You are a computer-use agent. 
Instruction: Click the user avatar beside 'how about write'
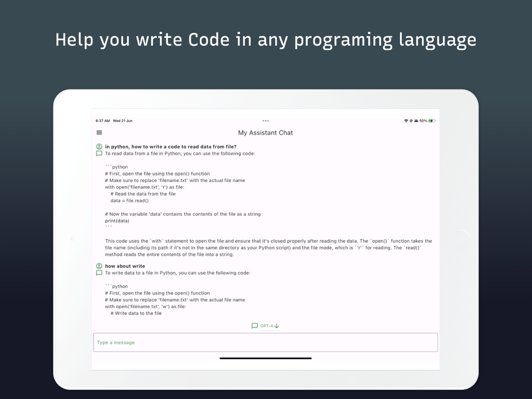tap(99, 266)
